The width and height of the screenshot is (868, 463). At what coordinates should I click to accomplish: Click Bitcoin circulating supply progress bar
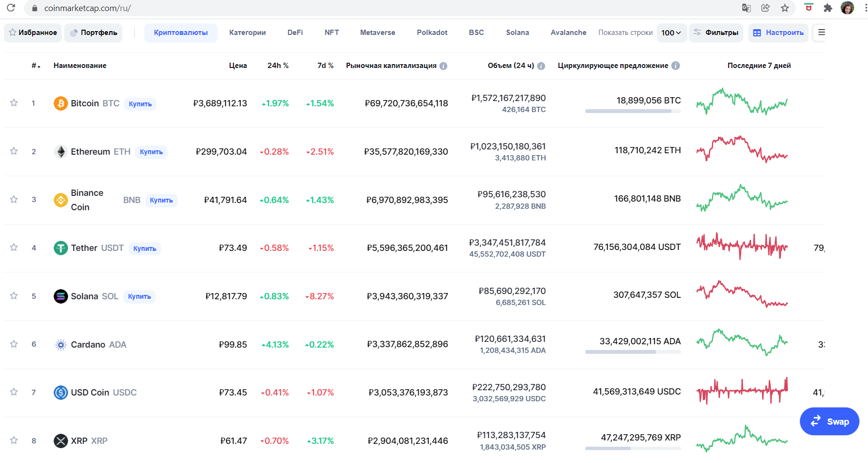[x=633, y=111]
